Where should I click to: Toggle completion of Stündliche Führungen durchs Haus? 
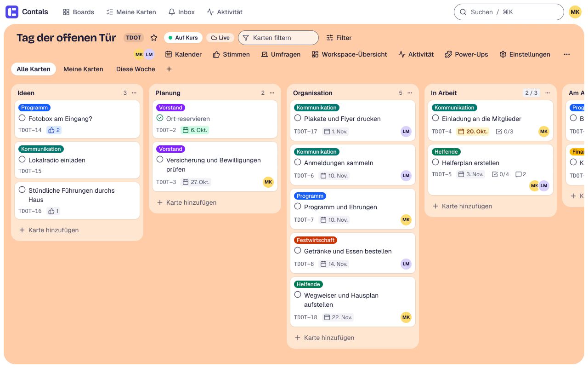[x=22, y=190]
